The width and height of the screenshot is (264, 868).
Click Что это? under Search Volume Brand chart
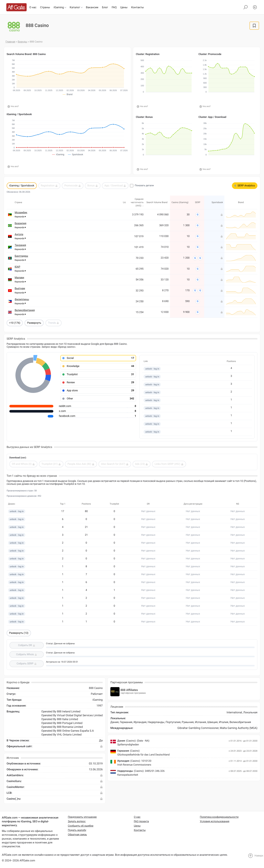pos(13,106)
